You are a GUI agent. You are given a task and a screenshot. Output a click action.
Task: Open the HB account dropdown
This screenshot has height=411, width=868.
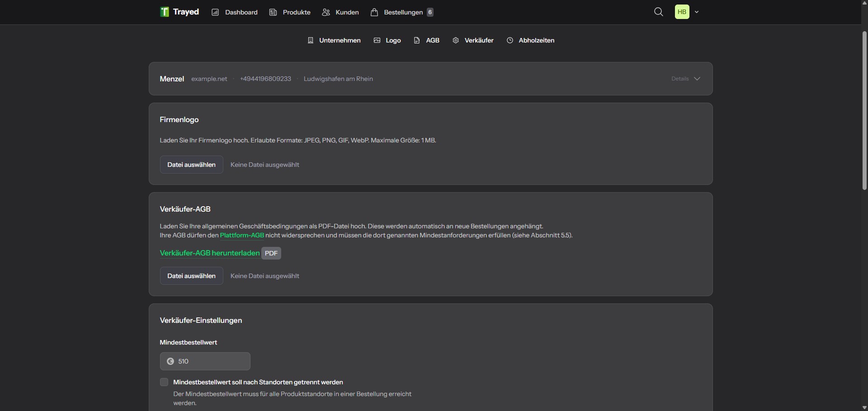pyautogui.click(x=687, y=12)
